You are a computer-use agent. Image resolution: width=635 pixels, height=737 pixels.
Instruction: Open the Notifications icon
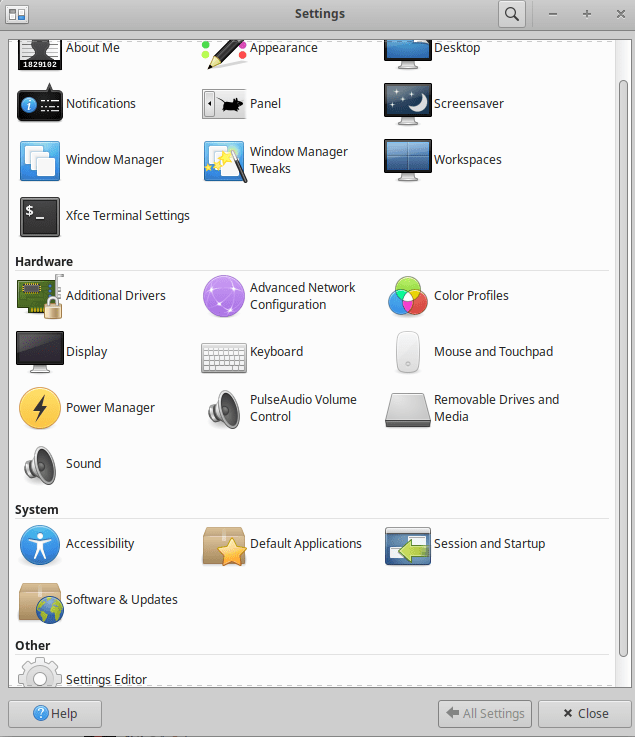coord(40,103)
